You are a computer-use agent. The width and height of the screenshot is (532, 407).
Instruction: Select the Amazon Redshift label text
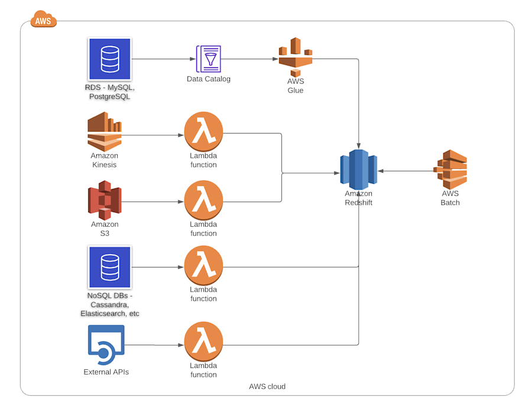[358, 198]
